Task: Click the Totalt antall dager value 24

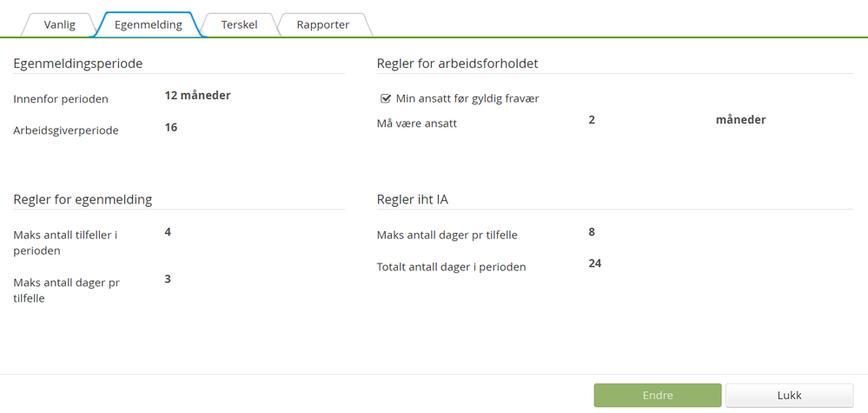Action: tap(594, 263)
